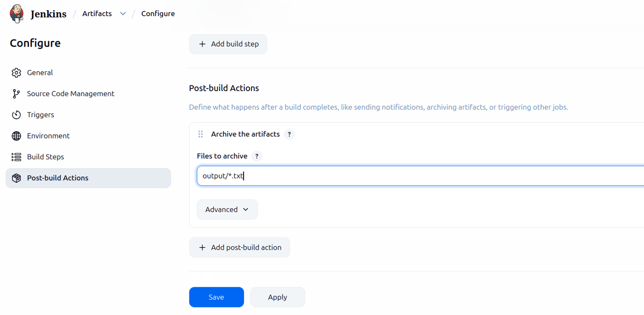Open the Artifacts breadcrumb dropdown
644x315 pixels.
(123, 14)
